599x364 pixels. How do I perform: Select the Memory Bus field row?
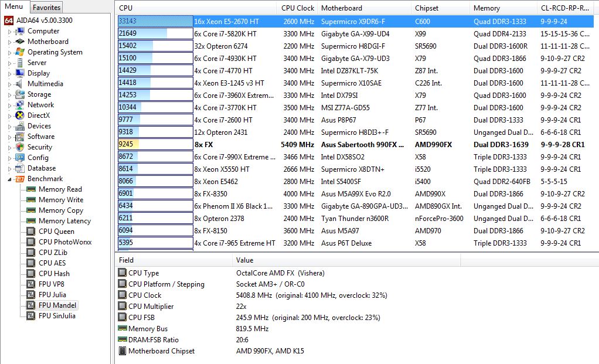pyautogui.click(x=288, y=328)
